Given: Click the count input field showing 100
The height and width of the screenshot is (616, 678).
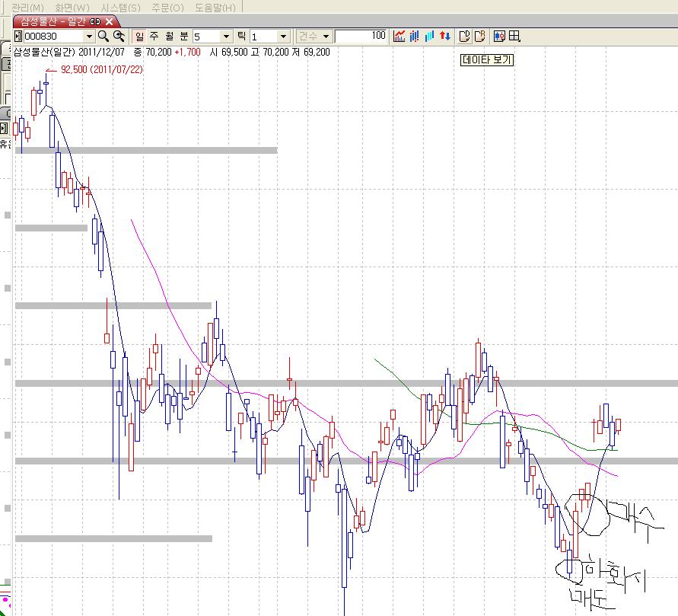Looking at the screenshot, I should pos(361,36).
